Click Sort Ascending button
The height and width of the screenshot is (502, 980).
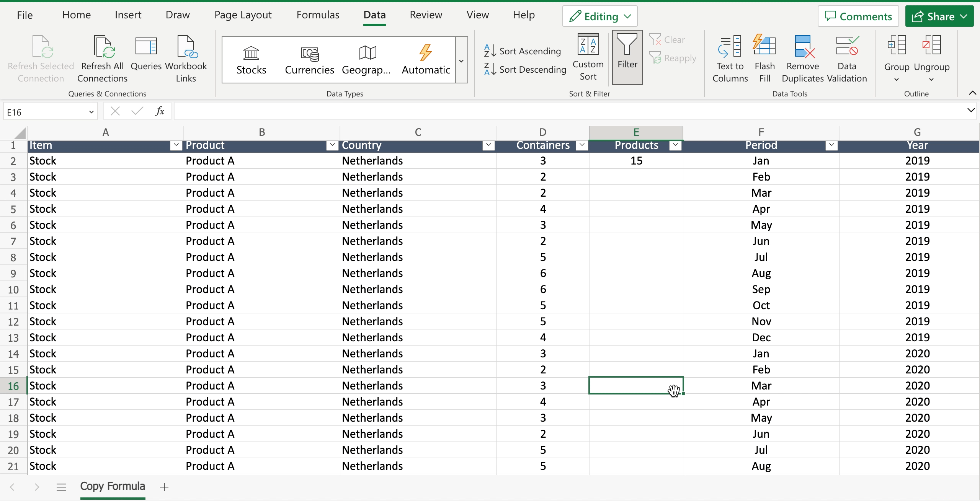[x=525, y=50]
